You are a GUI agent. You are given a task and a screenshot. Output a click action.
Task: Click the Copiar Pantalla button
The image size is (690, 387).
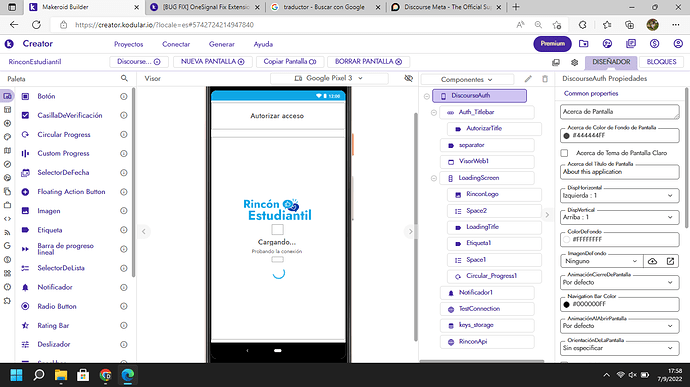click(290, 62)
